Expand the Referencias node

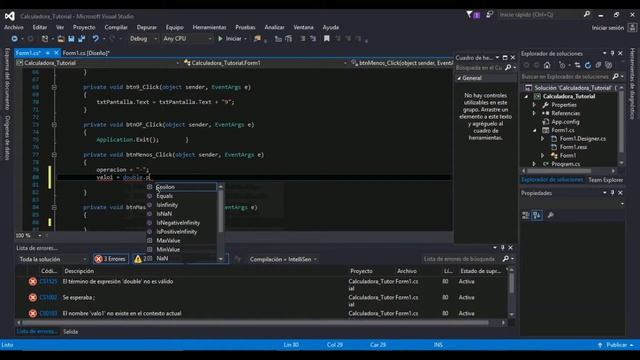(534, 113)
